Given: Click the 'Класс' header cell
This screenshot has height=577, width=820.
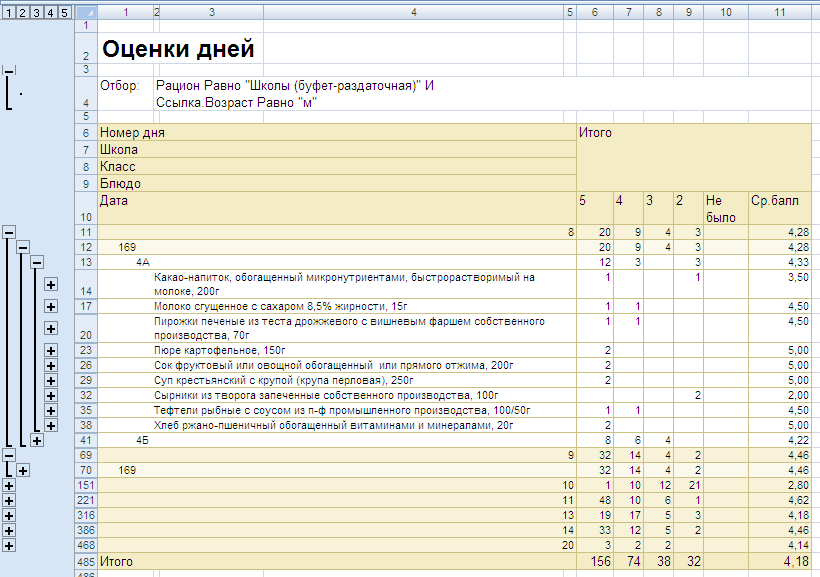Looking at the screenshot, I should pos(337,167).
